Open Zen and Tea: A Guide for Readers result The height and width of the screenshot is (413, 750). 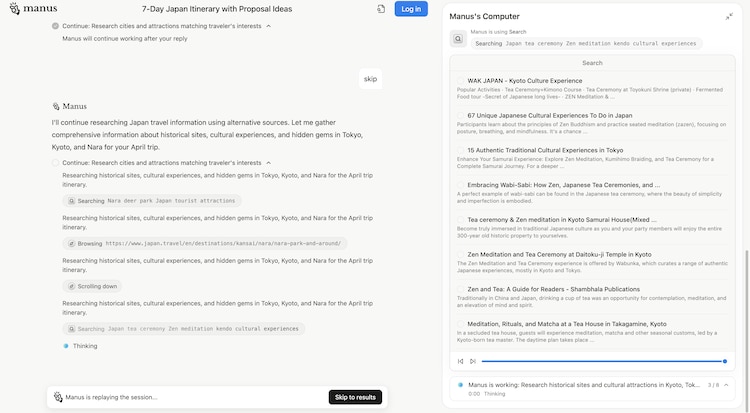pos(553,289)
